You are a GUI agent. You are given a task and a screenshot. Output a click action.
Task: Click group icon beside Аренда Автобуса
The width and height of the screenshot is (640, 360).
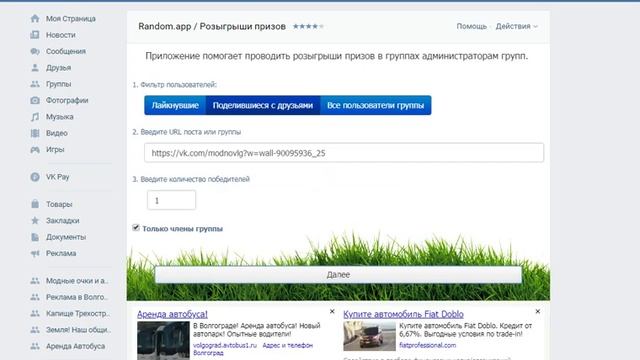(x=35, y=346)
